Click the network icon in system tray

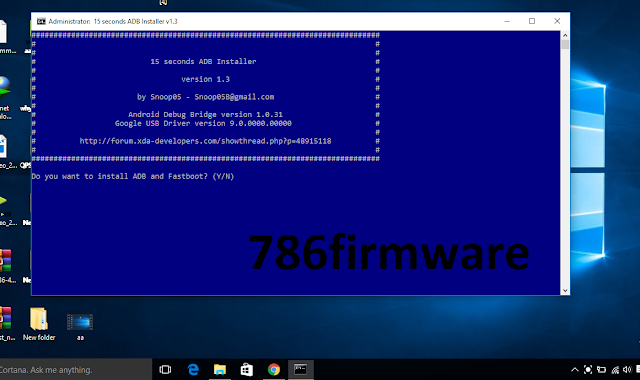click(x=615, y=370)
